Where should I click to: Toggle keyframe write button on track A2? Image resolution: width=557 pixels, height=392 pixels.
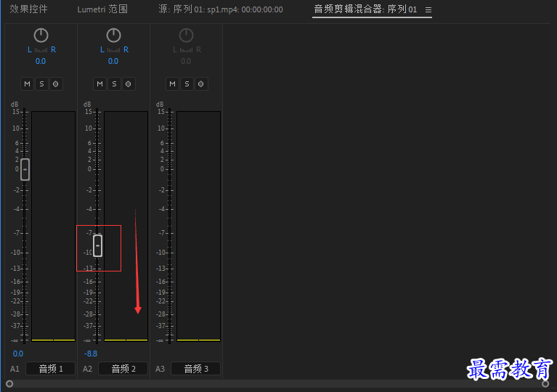coord(129,84)
